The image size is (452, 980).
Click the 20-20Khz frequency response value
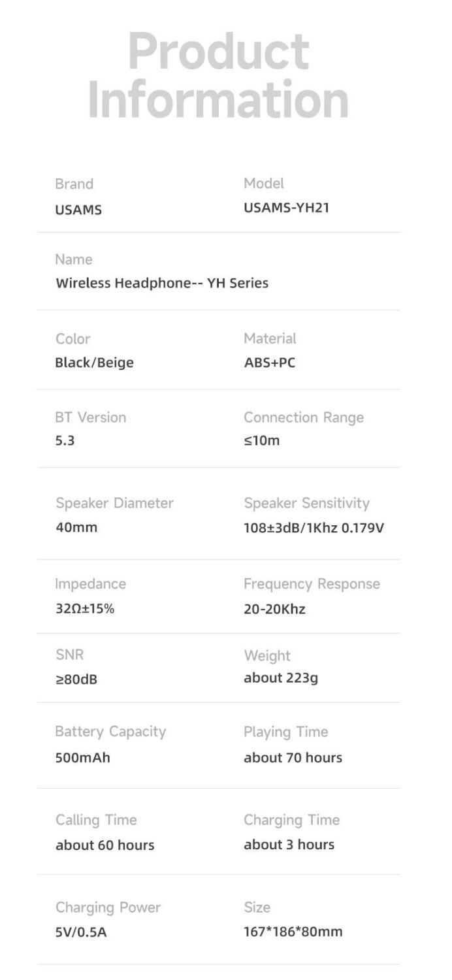[274, 609]
